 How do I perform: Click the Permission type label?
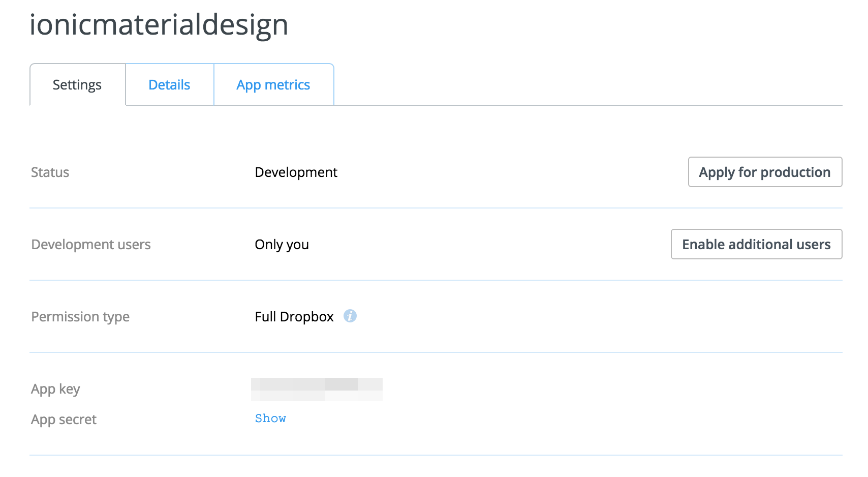click(80, 317)
